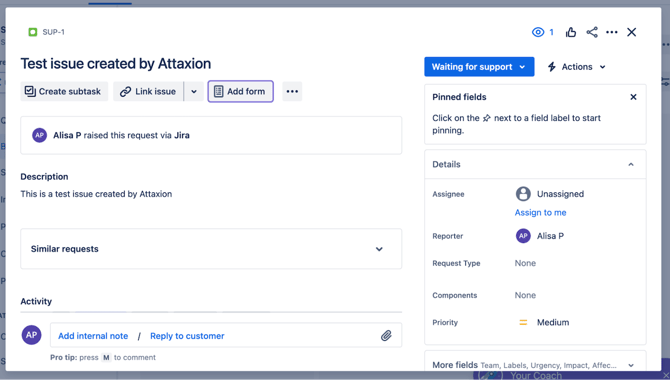Open the Waiting for support status dropdown
This screenshot has width=670, height=380.
pyautogui.click(x=479, y=67)
